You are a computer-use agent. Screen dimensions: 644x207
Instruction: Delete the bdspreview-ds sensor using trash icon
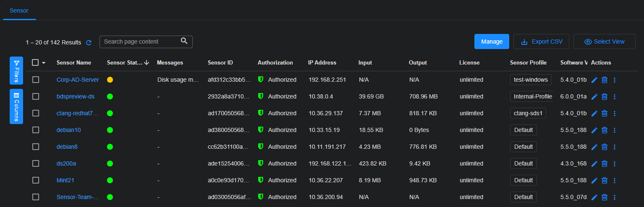605,96
